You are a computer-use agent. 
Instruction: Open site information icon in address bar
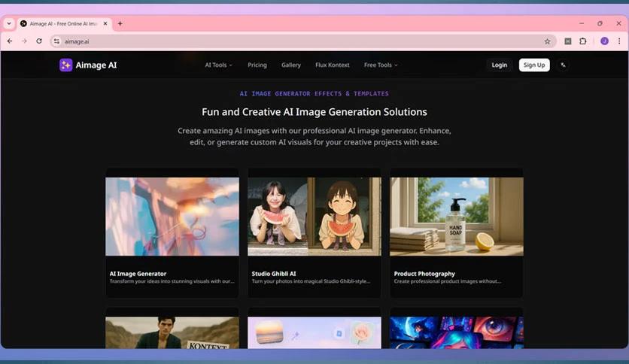click(56, 41)
